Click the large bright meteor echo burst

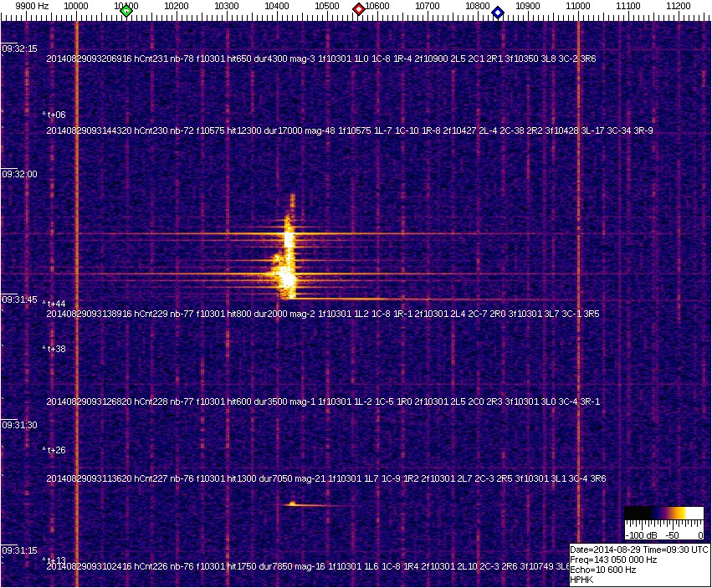pyautogui.click(x=287, y=261)
